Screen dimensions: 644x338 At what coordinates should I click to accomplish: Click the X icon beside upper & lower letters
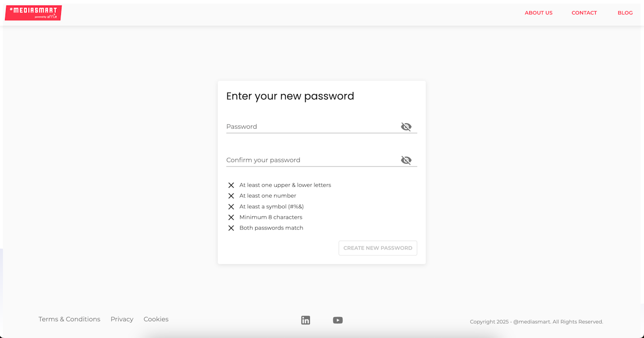pyautogui.click(x=231, y=185)
